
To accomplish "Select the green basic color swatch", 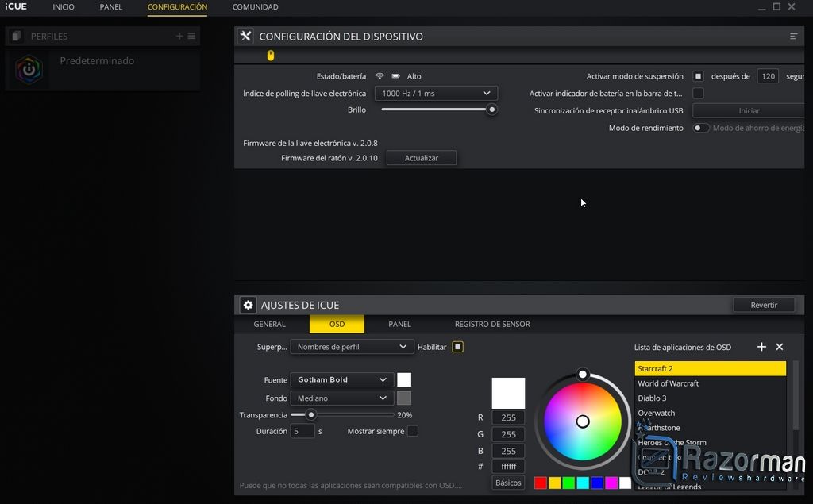I will tap(568, 483).
